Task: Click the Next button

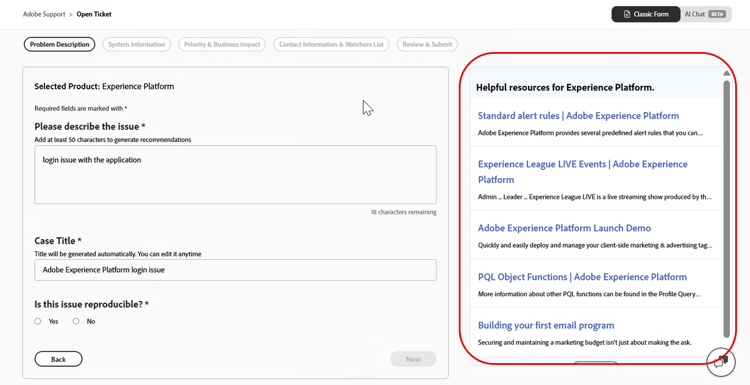Action: coord(413,359)
